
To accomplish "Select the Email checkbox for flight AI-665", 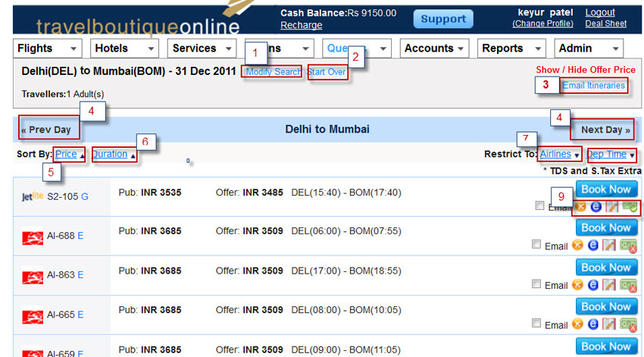I will 537,324.
